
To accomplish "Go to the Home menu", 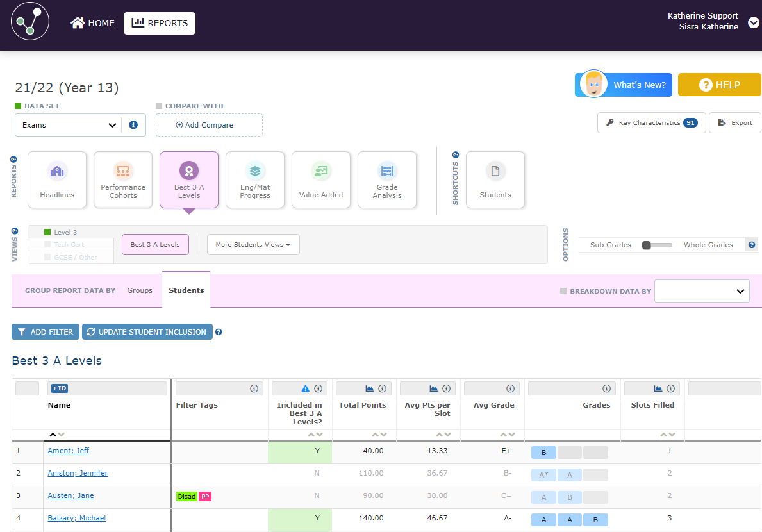I will (93, 23).
